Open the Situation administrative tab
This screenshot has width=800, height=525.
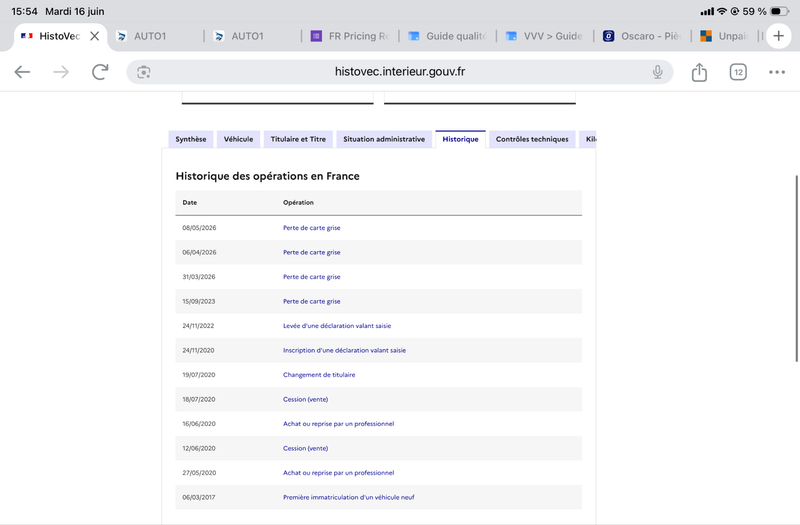point(384,139)
